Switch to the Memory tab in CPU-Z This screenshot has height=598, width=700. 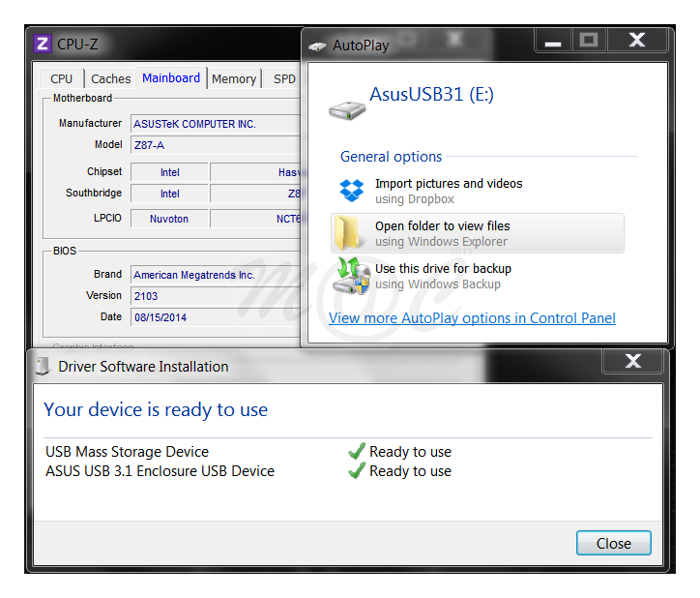[x=234, y=78]
